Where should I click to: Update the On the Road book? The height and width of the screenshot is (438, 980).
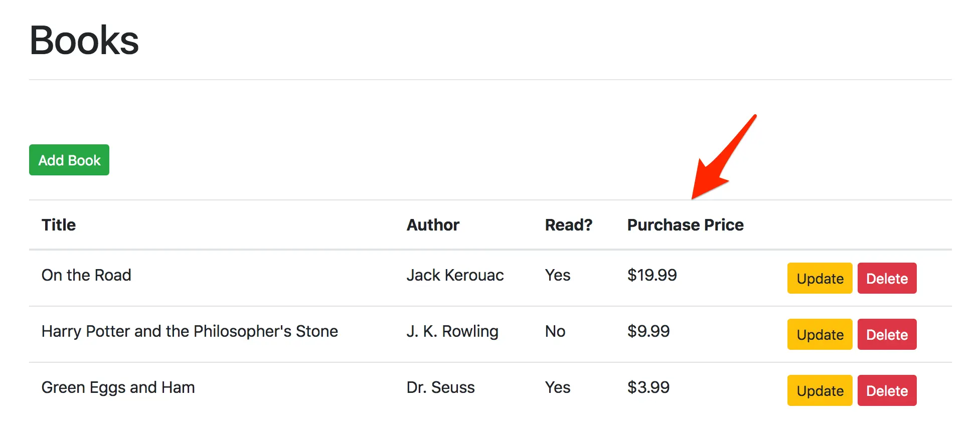click(x=820, y=278)
